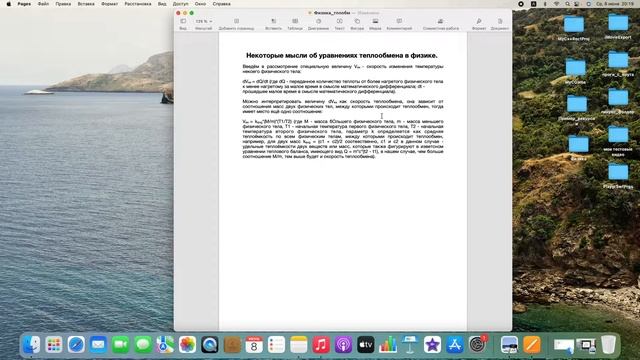The image size is (640, 360).
Task: Open the Диаграмма (Chart) toolbar button
Action: (318, 24)
